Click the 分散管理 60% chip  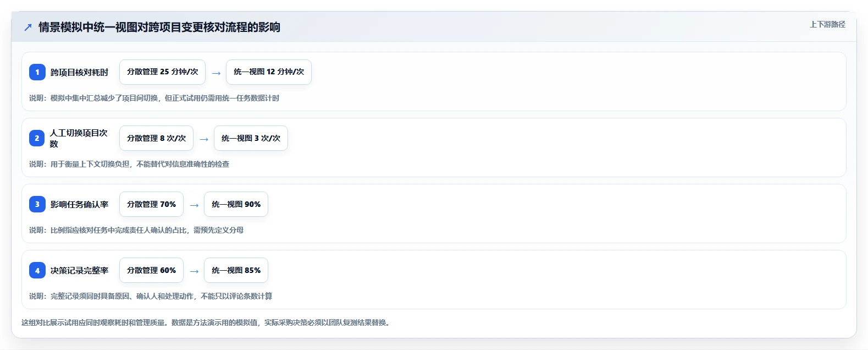pyautogui.click(x=151, y=270)
